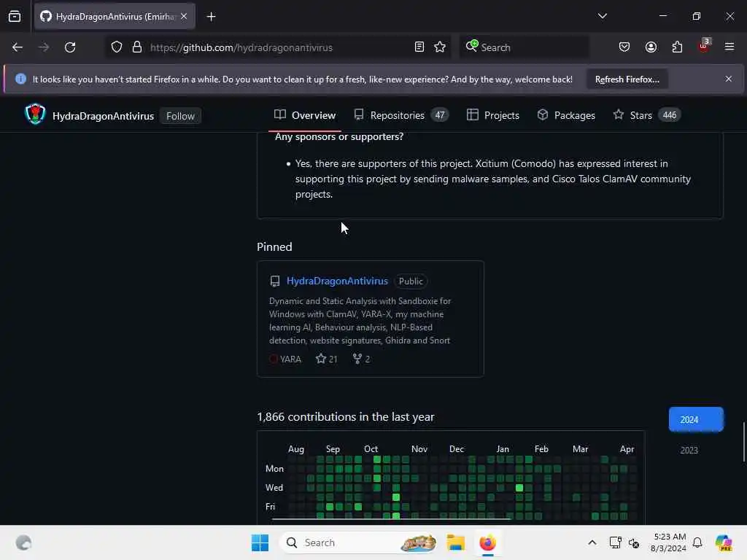
Task: Open tracking protection shield icon
Action: coord(117,47)
